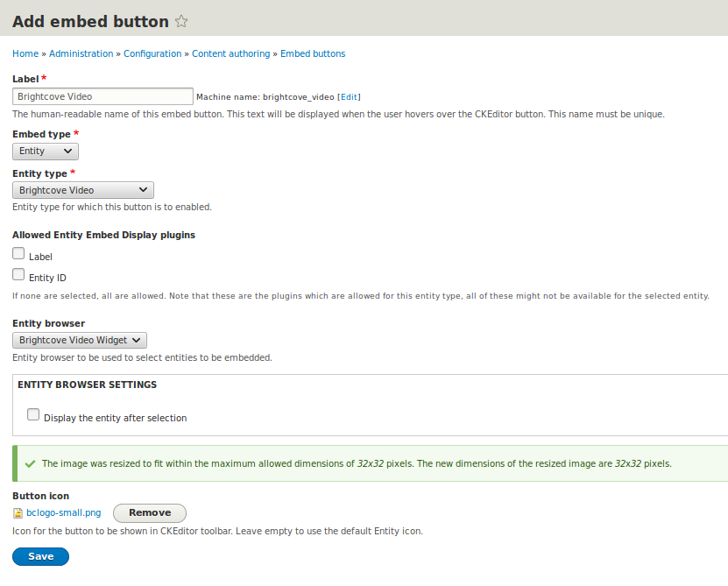The height and width of the screenshot is (586, 728).
Task: Open Embed buttons breadcrumb link
Action: [x=313, y=53]
